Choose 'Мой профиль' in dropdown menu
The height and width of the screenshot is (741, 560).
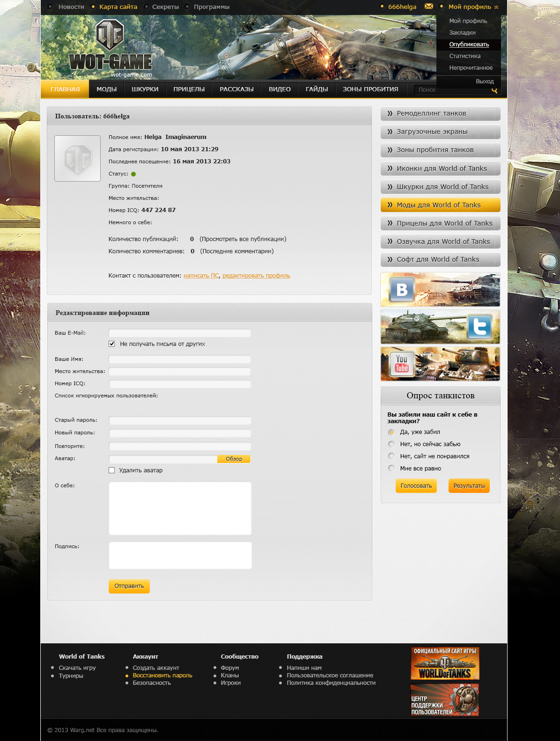[x=468, y=21]
